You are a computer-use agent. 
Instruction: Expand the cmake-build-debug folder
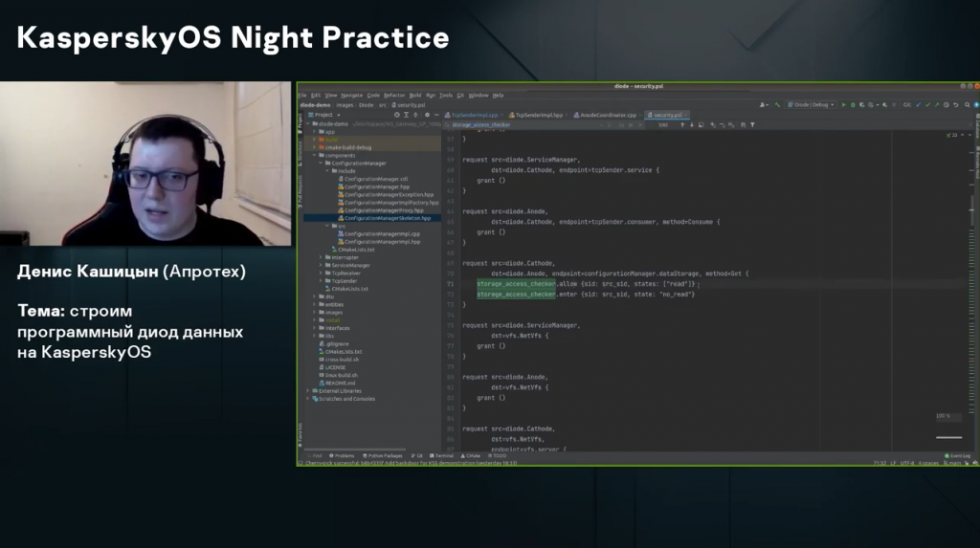pyautogui.click(x=314, y=147)
